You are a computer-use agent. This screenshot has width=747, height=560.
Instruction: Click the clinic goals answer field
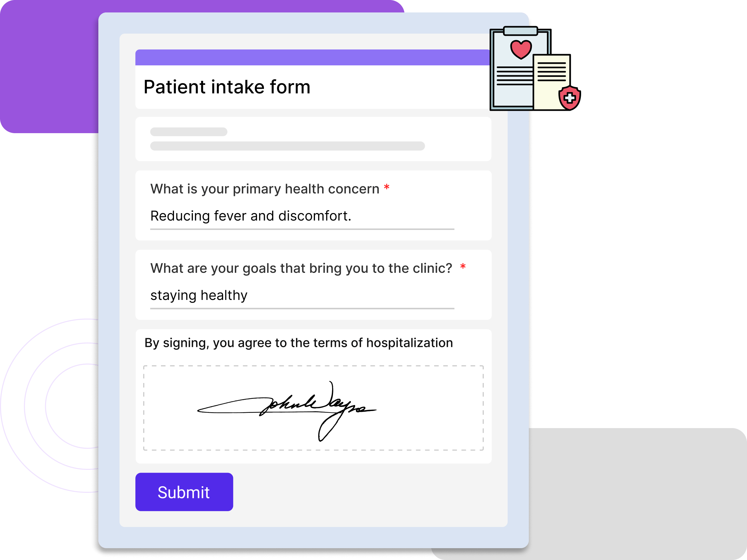(302, 296)
